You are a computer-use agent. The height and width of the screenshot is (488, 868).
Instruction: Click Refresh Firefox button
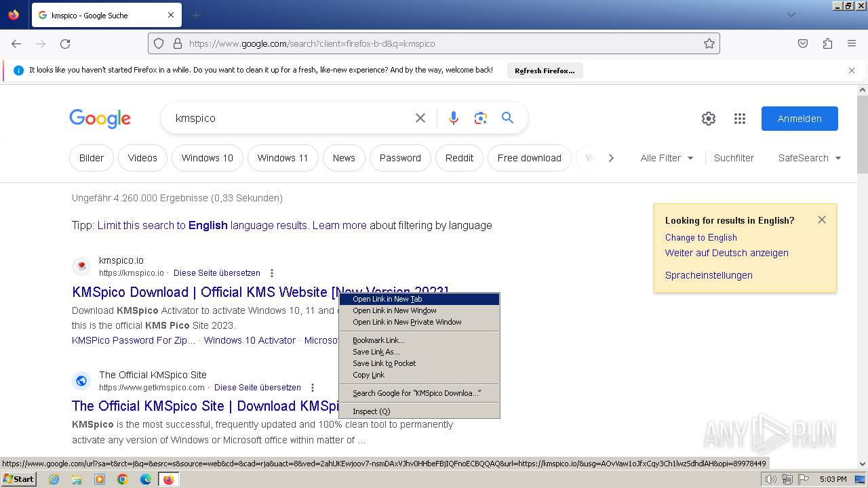pyautogui.click(x=545, y=70)
